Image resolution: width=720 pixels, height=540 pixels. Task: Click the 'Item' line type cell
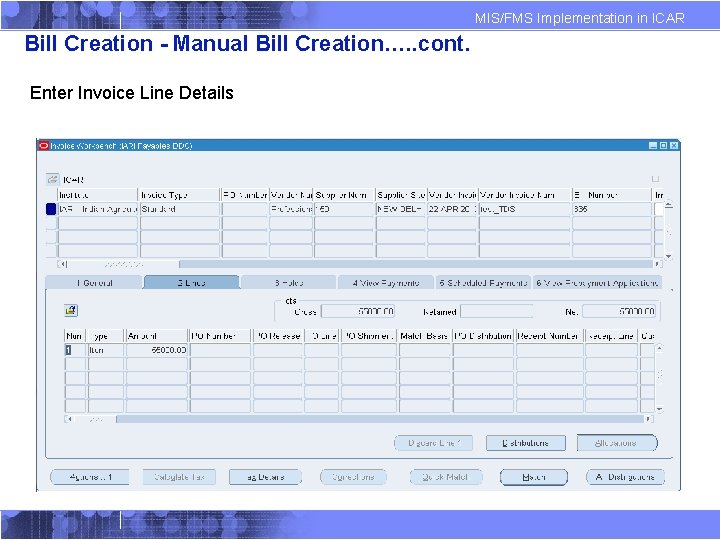click(106, 350)
